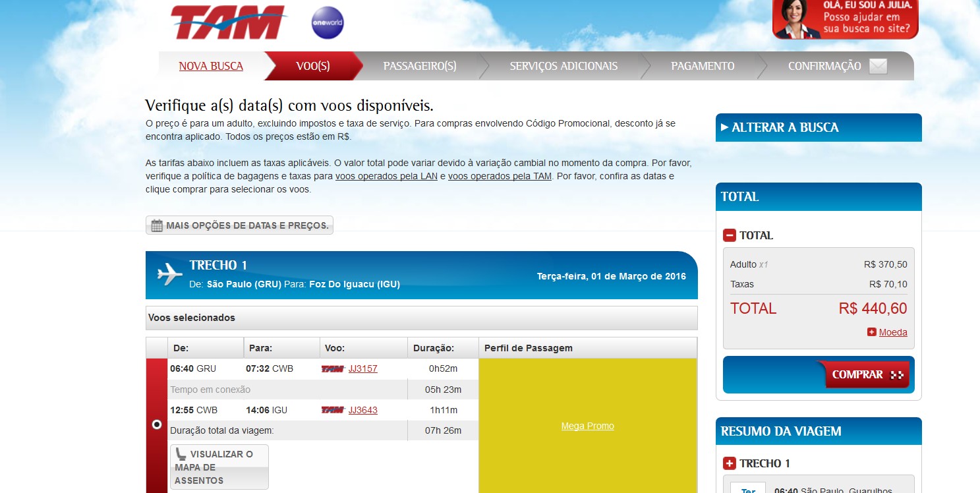Click the Mega Promo fare link
This screenshot has width=980, height=493.
click(588, 426)
